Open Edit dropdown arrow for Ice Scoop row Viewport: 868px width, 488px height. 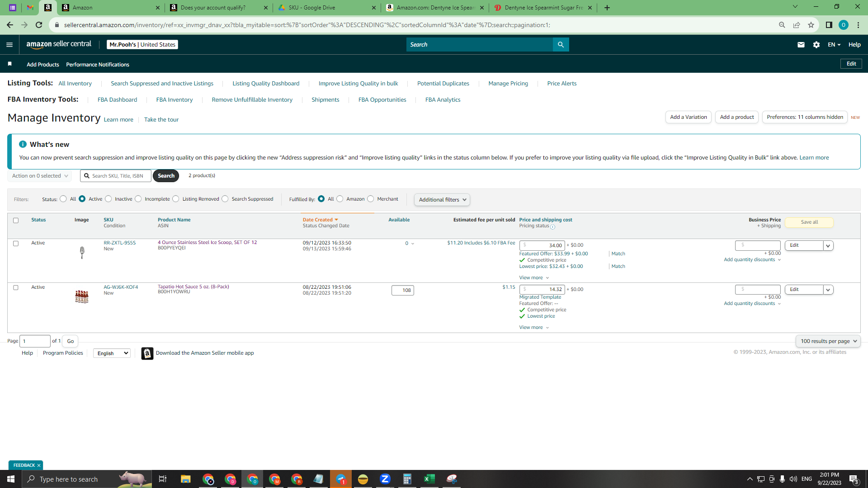[x=828, y=246]
